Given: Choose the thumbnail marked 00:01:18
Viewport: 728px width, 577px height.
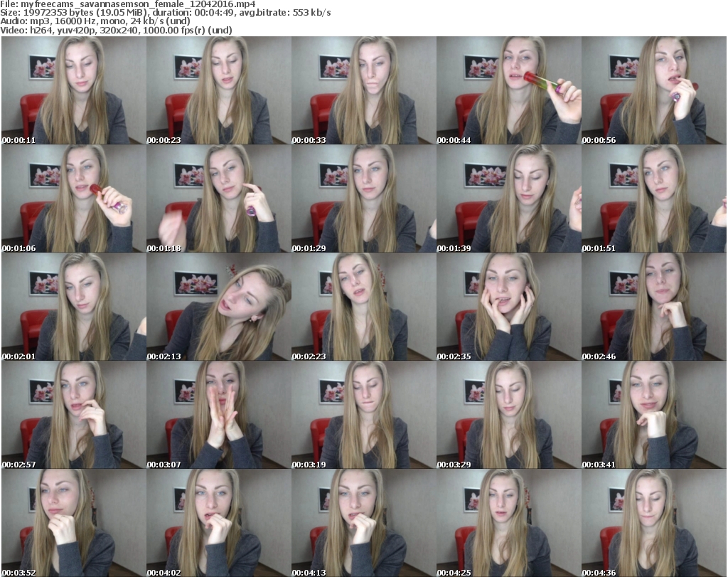Looking at the screenshot, I should point(219,198).
